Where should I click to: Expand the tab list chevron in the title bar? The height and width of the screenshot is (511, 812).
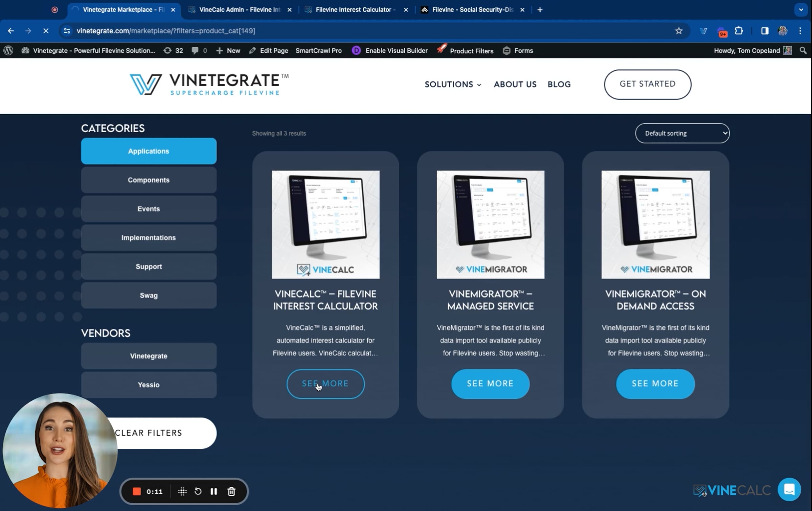801,10
